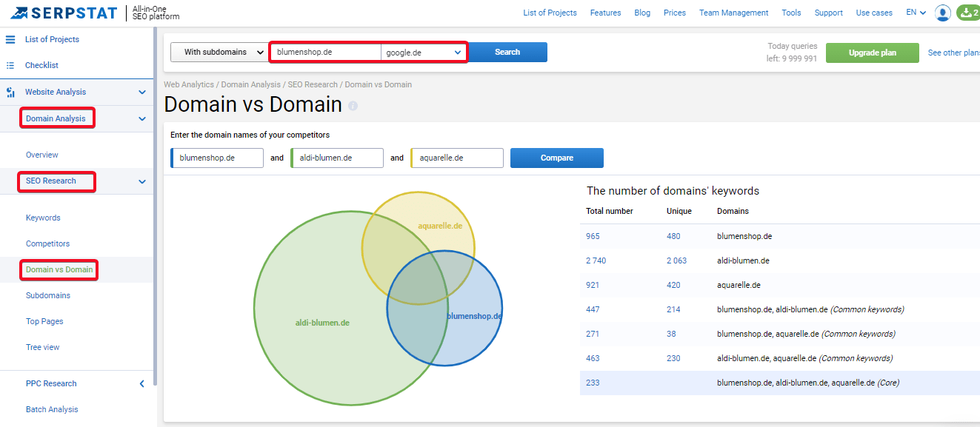Screen dimensions: 980x427
Task: Click the checklist icon in the sidebar
Action: pyautogui.click(x=10, y=65)
